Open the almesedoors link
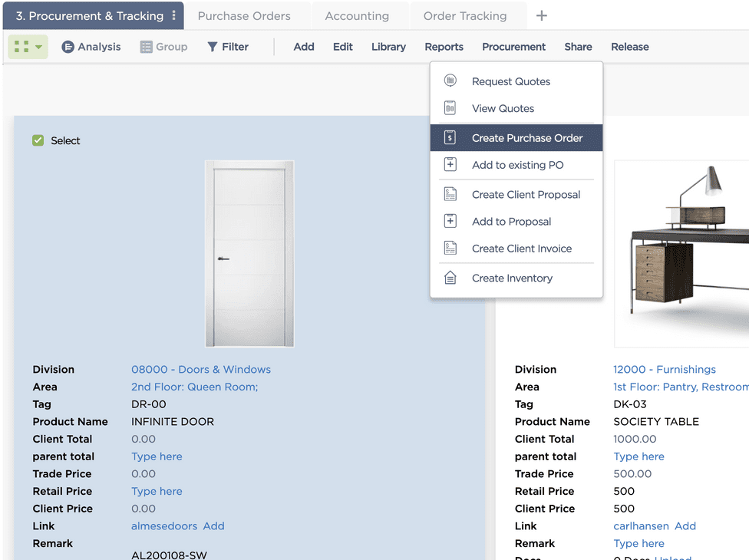This screenshot has height=560, width=749. tap(164, 526)
